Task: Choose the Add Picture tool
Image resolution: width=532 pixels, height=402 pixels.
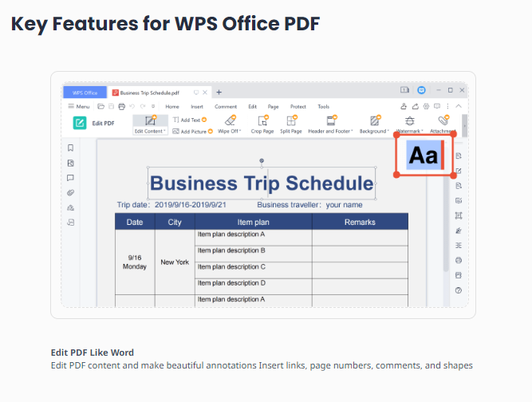Action: pos(191,131)
